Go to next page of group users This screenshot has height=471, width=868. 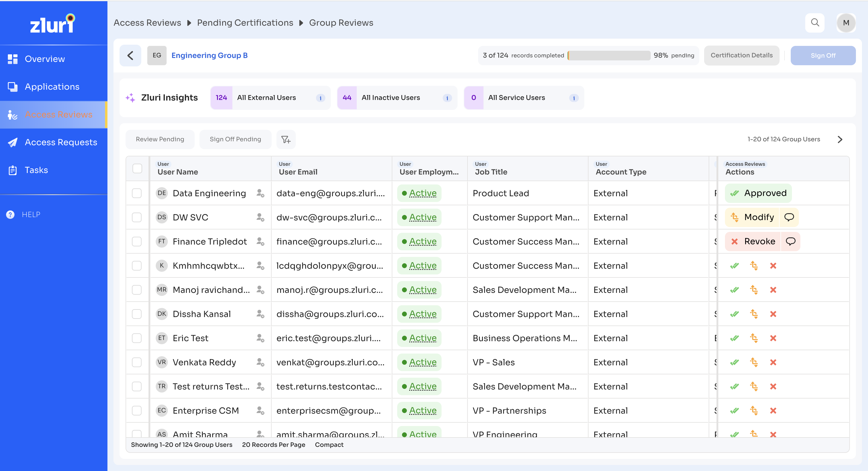click(x=840, y=139)
